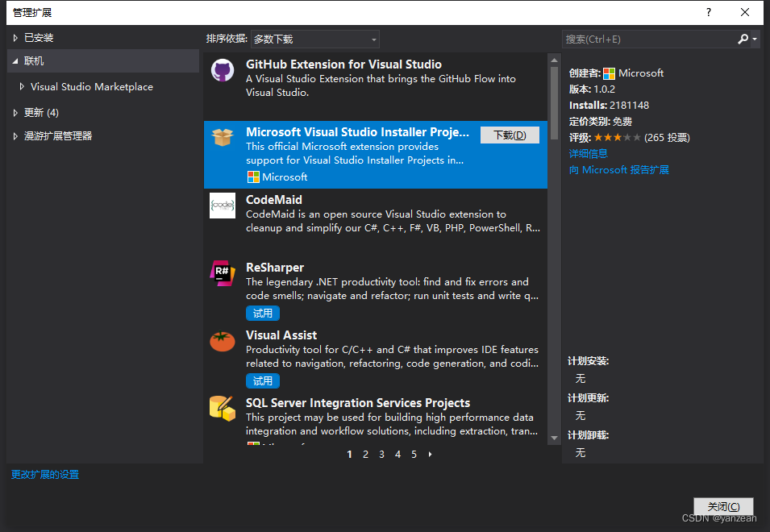Close the 管理扩展 dialog with X

(x=745, y=12)
